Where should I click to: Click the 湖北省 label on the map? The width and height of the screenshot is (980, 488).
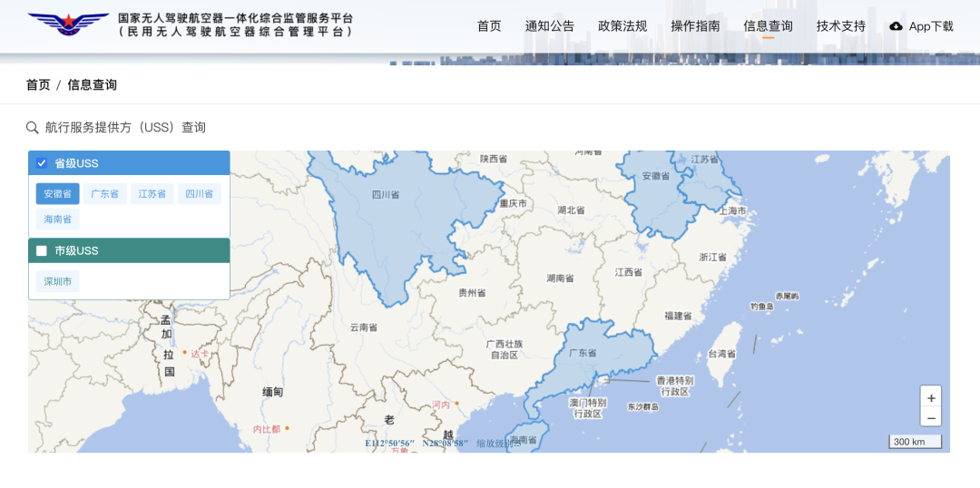[572, 210]
